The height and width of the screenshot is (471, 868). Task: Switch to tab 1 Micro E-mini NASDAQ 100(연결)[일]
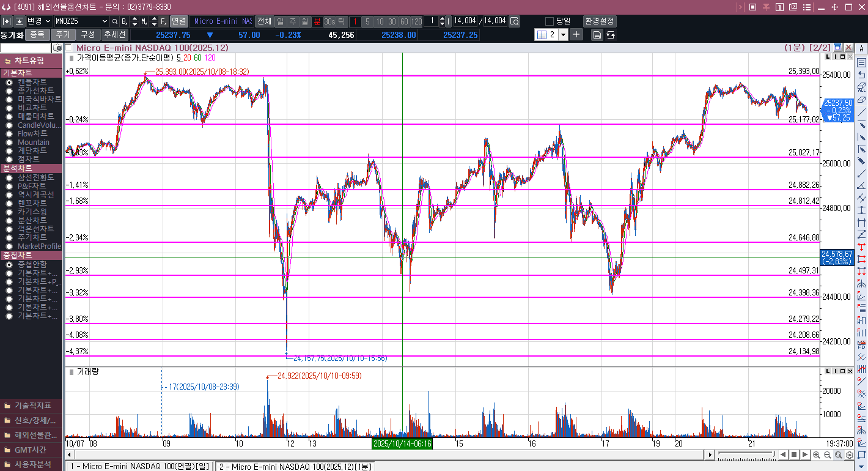[139, 466]
